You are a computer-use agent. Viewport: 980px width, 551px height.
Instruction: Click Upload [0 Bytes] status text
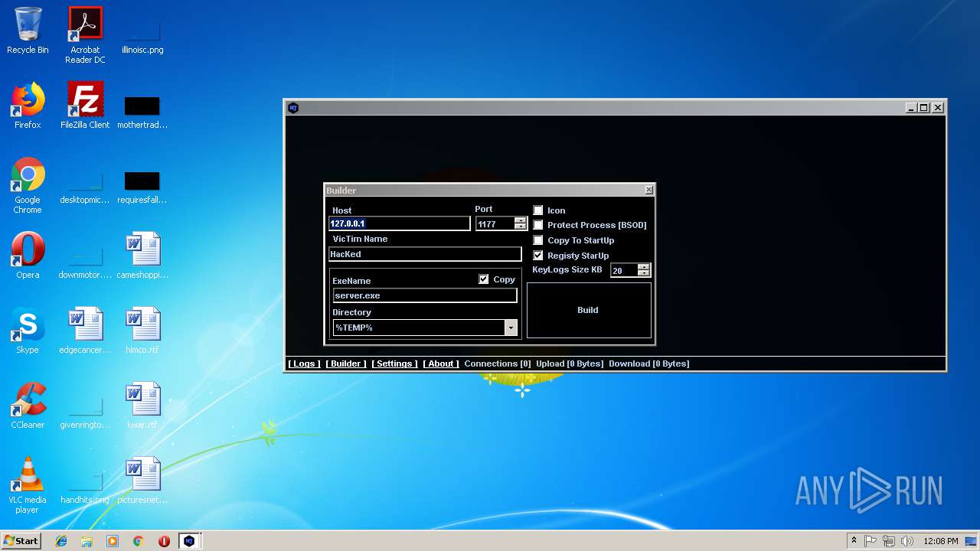point(570,364)
